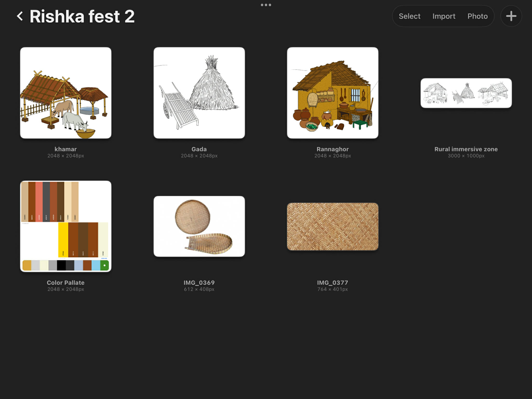
Task: Open the Rannaghor kitchen hut artwork
Action: [x=332, y=93]
